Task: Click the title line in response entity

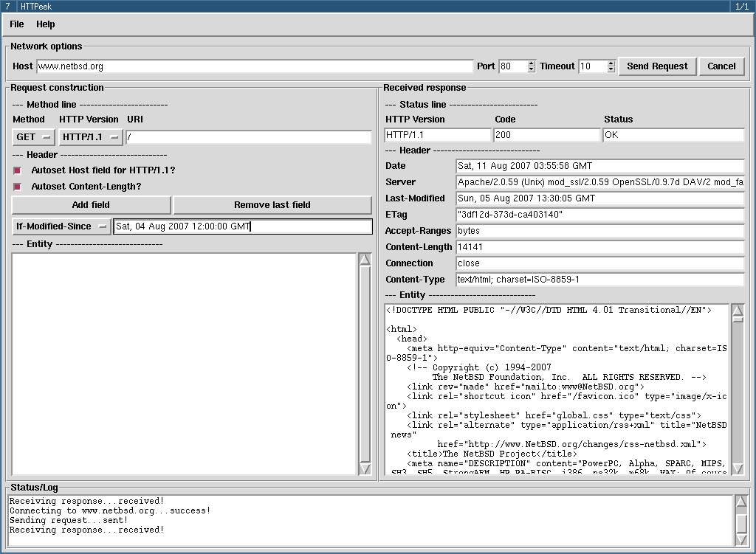Action: point(492,454)
